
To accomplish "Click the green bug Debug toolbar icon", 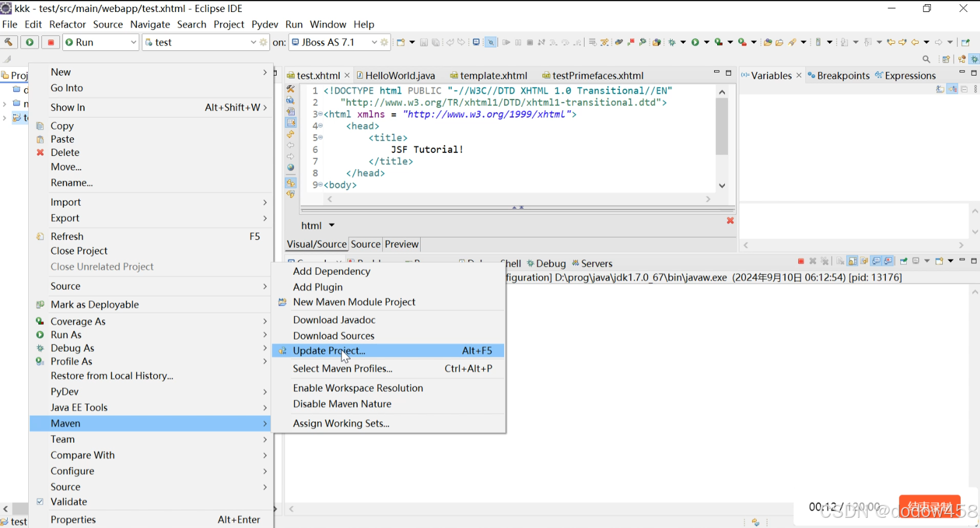I will click(x=672, y=42).
